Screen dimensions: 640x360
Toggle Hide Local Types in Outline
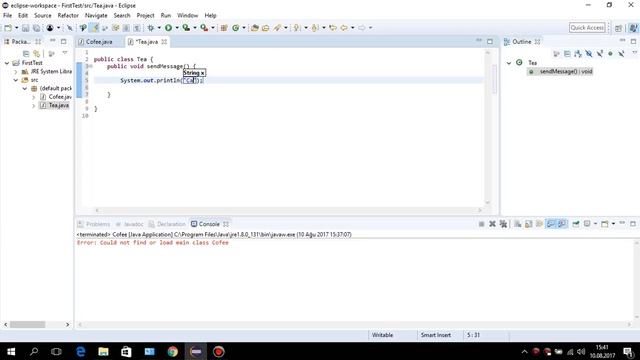621,53
